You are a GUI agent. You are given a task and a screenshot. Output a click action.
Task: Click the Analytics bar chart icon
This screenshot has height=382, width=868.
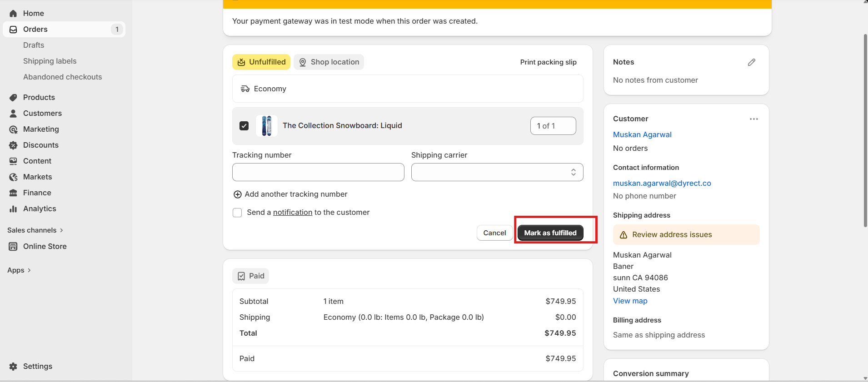tap(13, 209)
